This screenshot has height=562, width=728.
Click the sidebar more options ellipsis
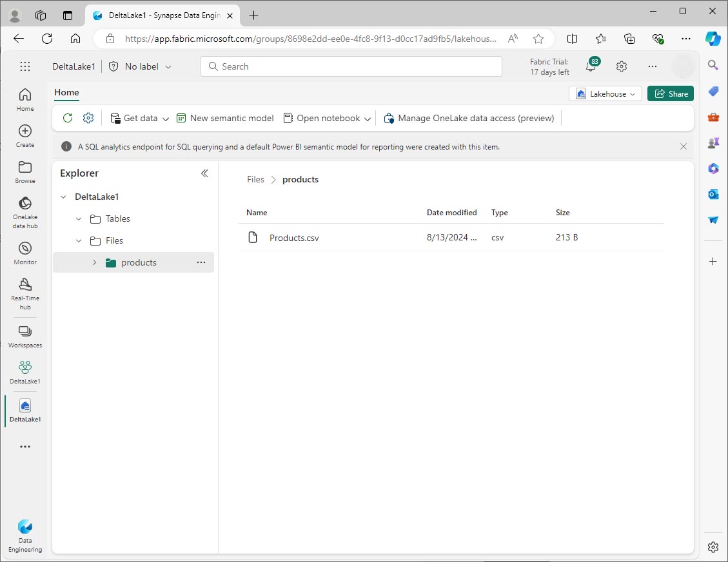coord(25,447)
